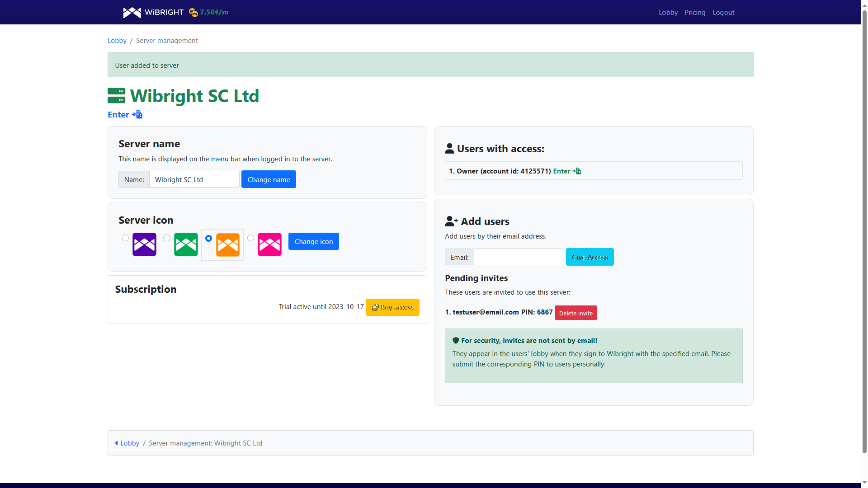This screenshot has height=488, width=868.
Task: Go to Lobby via top breadcrumb
Action: [117, 41]
